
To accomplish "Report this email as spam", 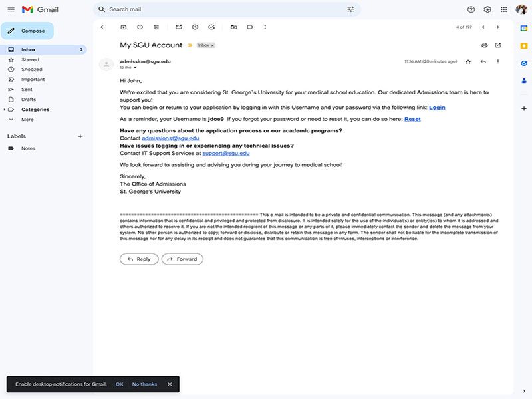I will pos(138,28).
